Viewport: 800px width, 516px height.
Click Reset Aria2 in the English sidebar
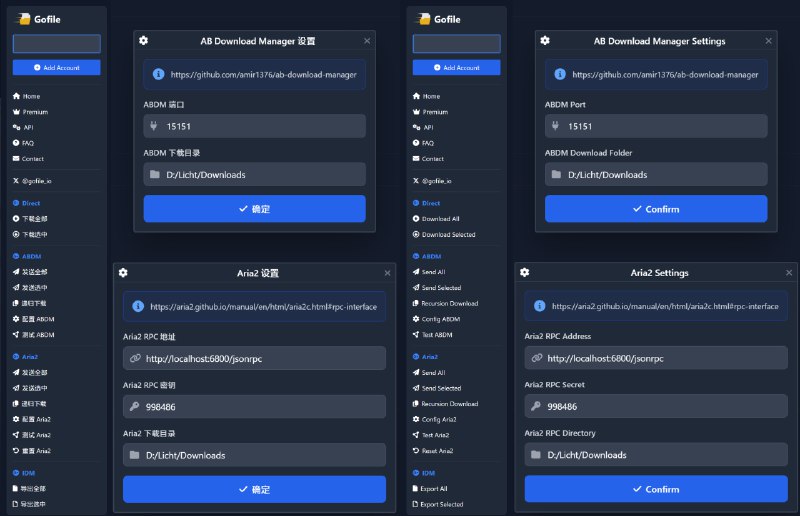pos(433,451)
